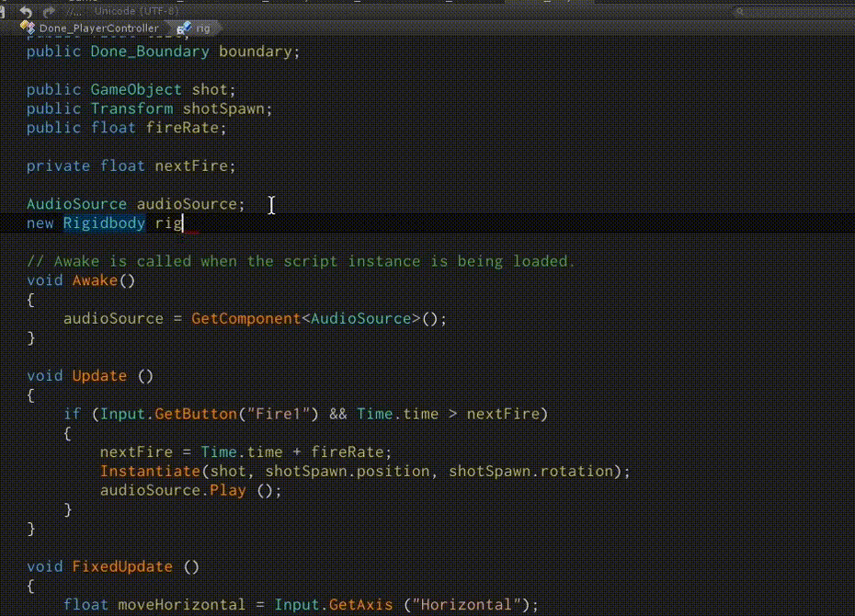Click 'Done_Boundary' type name
Screen dimensions: 855x616
coord(150,51)
